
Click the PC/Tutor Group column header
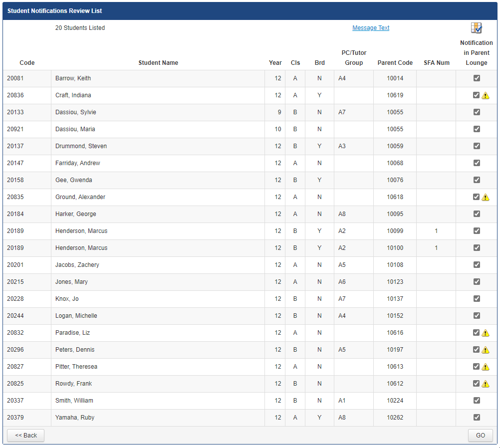click(354, 58)
